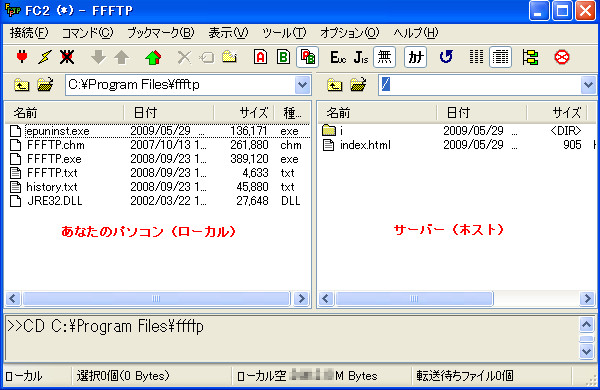The width and height of the screenshot is (600, 390).
Task: Open the ヘルプ(H) menu
Action: pos(416,33)
